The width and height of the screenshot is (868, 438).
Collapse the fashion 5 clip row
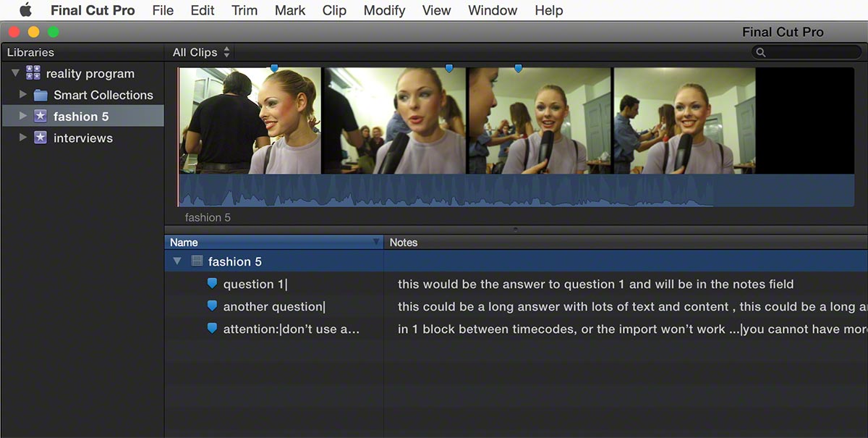pos(177,261)
